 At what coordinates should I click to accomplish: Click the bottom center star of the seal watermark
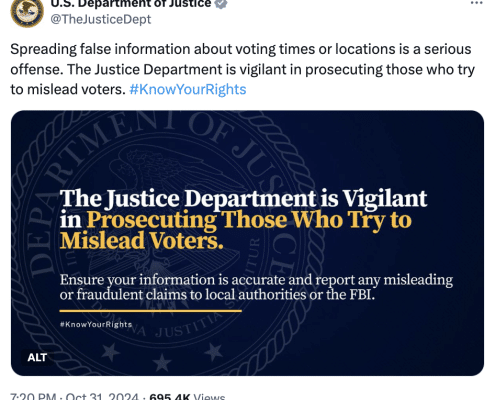(x=162, y=362)
